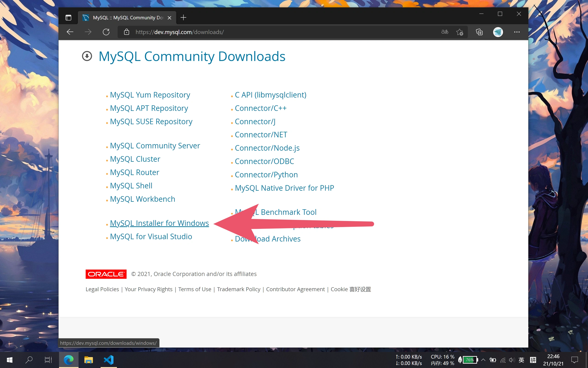Open the Collections icon in Edge toolbar
The image size is (588, 368).
(479, 32)
